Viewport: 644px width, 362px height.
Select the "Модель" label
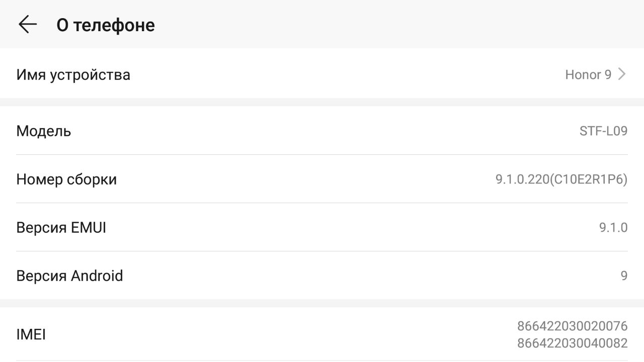coord(44,131)
